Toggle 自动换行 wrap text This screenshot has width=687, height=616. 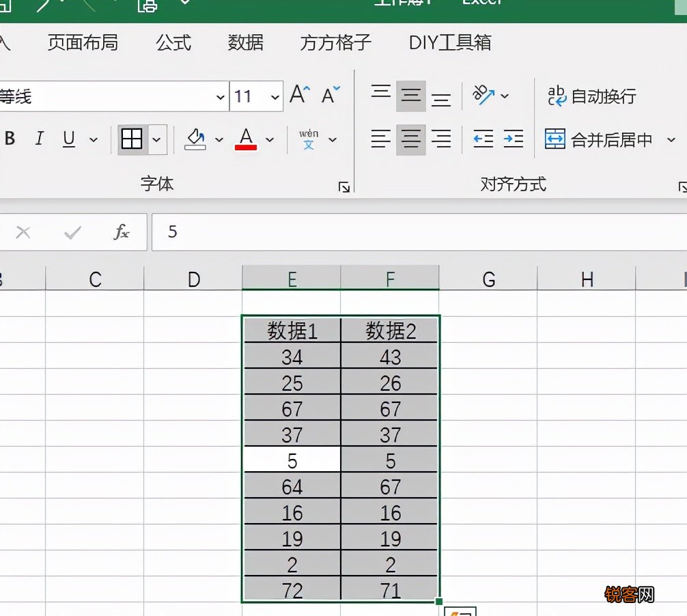coord(591,96)
